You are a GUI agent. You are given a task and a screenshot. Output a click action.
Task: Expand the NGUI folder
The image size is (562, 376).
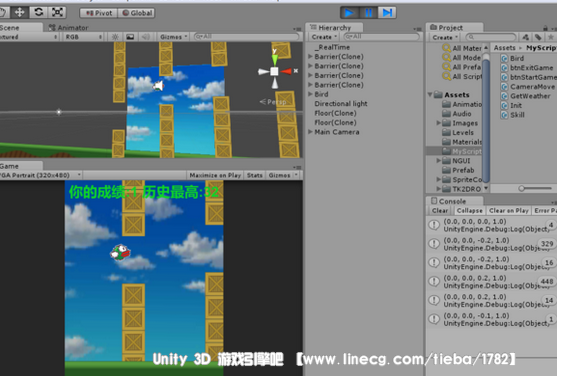click(438, 160)
